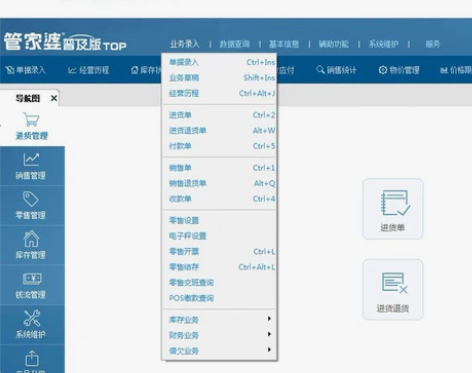Open the 销售管理 chart icon in sidebar
This screenshot has height=373, width=472.
pyautogui.click(x=31, y=159)
